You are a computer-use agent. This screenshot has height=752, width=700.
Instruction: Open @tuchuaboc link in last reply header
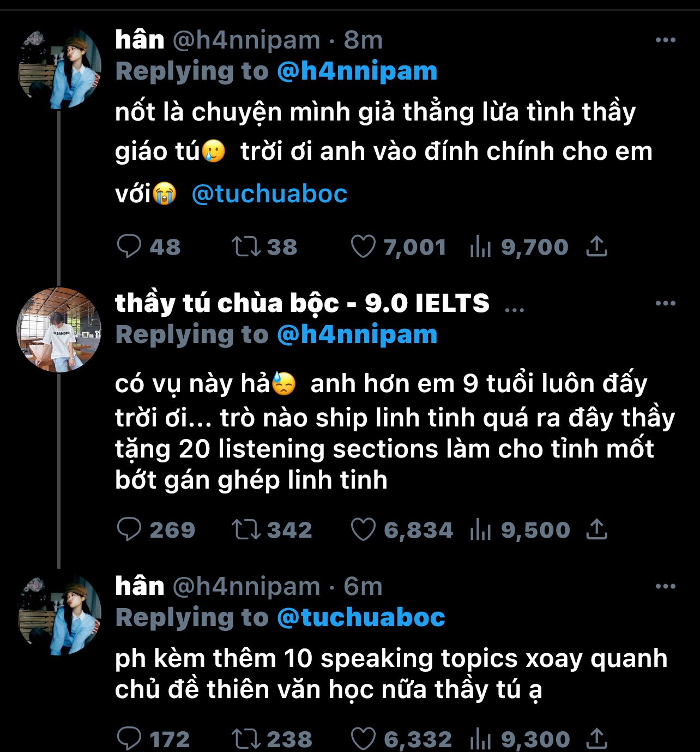(x=361, y=617)
